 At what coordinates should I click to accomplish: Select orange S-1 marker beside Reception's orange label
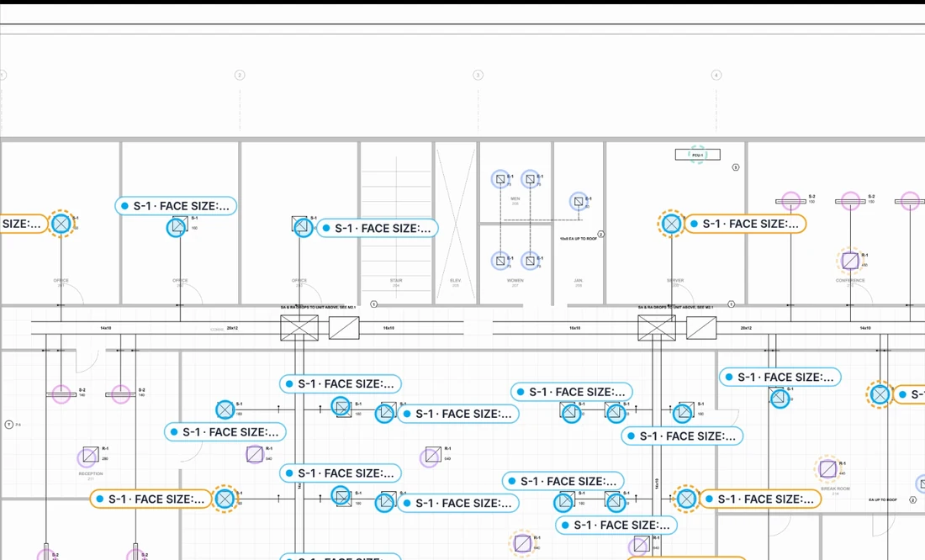(x=225, y=499)
